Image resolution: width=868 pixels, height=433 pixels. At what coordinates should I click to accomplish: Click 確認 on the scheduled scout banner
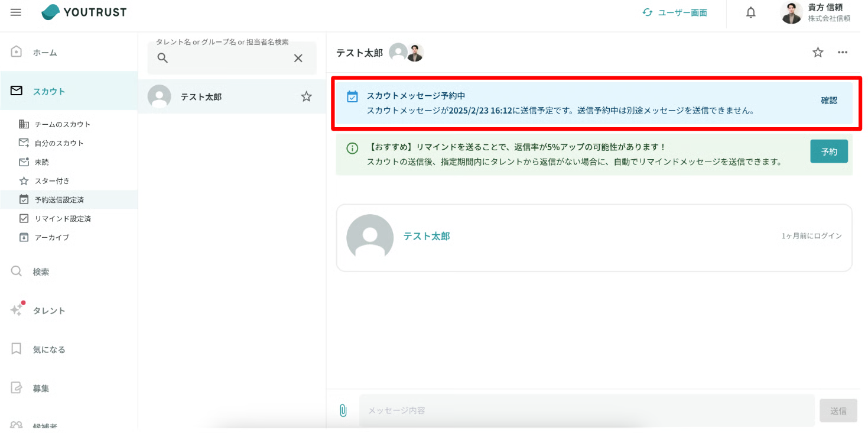[830, 100]
